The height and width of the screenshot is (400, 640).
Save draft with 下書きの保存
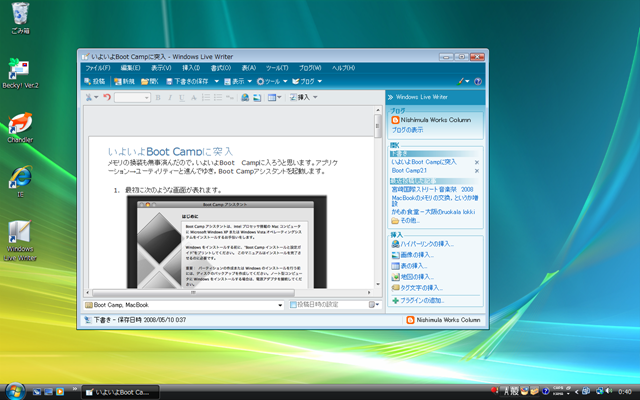pos(187,82)
